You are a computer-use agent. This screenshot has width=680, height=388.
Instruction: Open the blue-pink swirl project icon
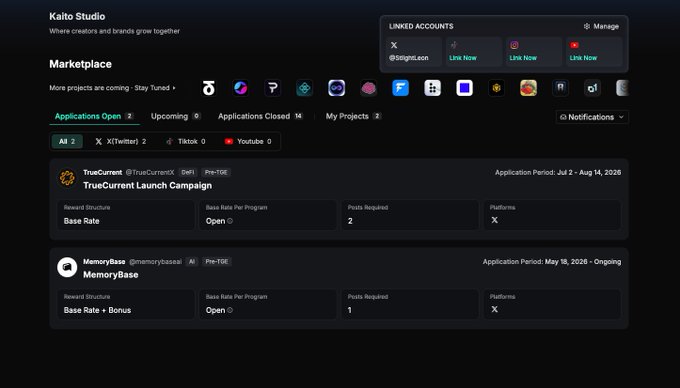tap(241, 88)
